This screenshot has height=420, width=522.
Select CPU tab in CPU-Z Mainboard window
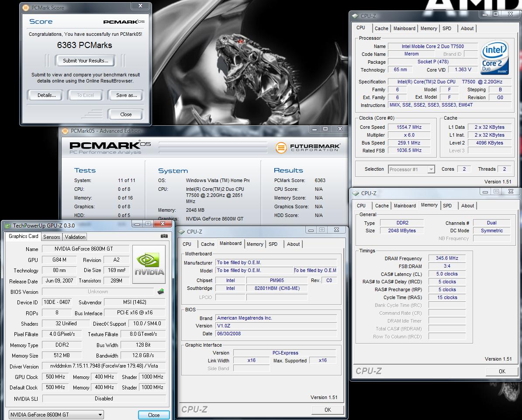[x=187, y=244]
